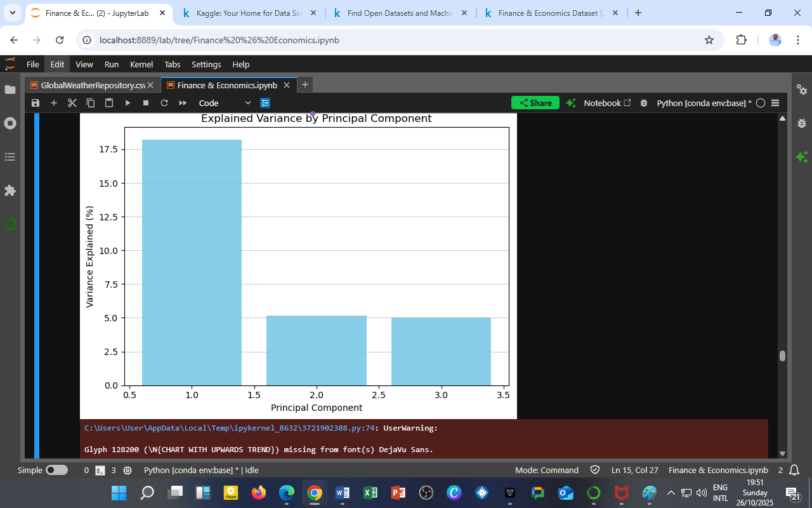Restart kernel and run all cells icon

tap(183, 103)
